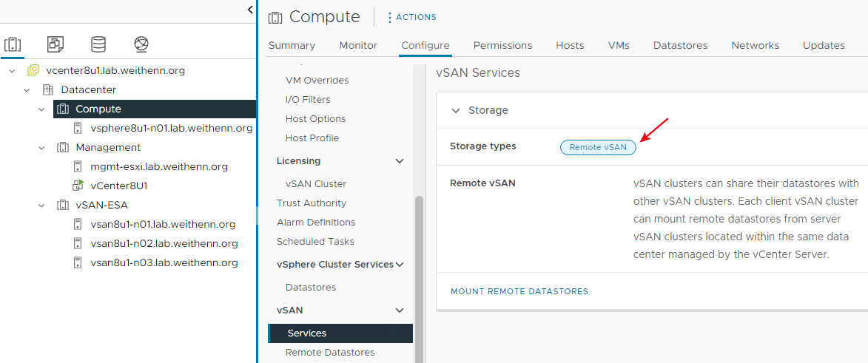Select the Configure tab

point(425,45)
